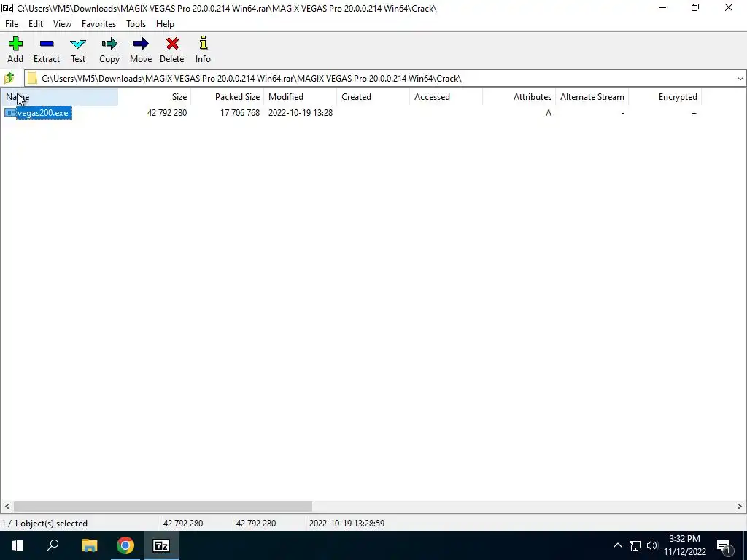This screenshot has width=747, height=560.
Task: Sort by Packed Size column header
Action: click(x=228, y=97)
